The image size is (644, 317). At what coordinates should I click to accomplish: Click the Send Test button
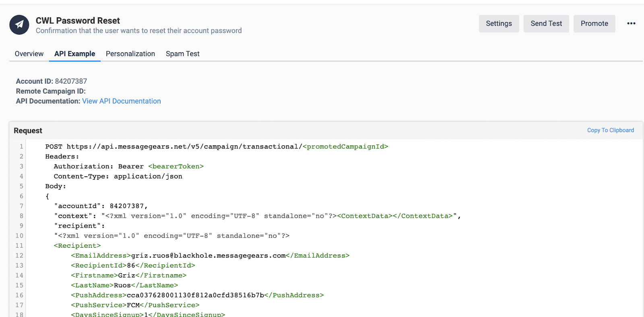coord(546,23)
